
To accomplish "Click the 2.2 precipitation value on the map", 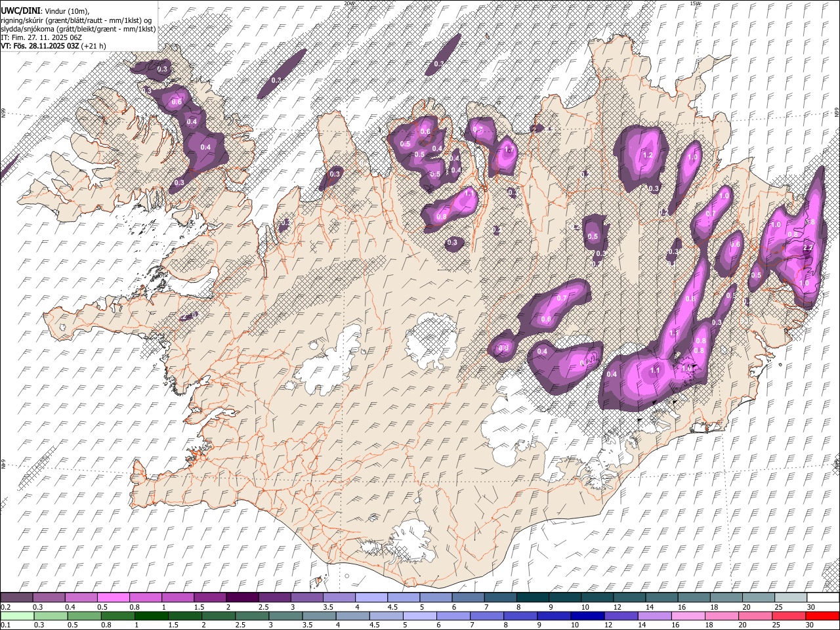I will (x=808, y=248).
